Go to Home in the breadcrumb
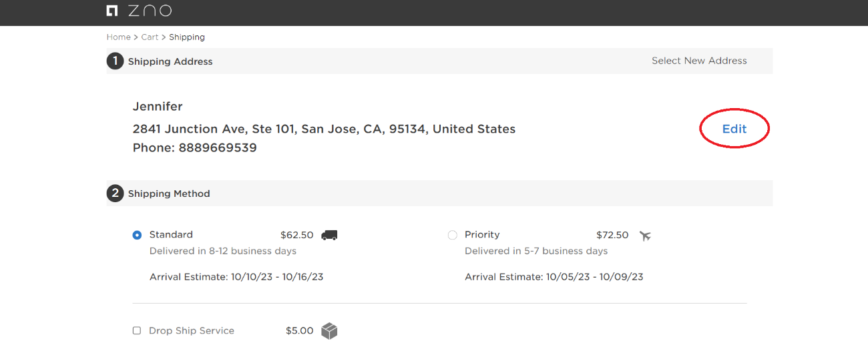This screenshot has height=349, width=868. (x=118, y=37)
